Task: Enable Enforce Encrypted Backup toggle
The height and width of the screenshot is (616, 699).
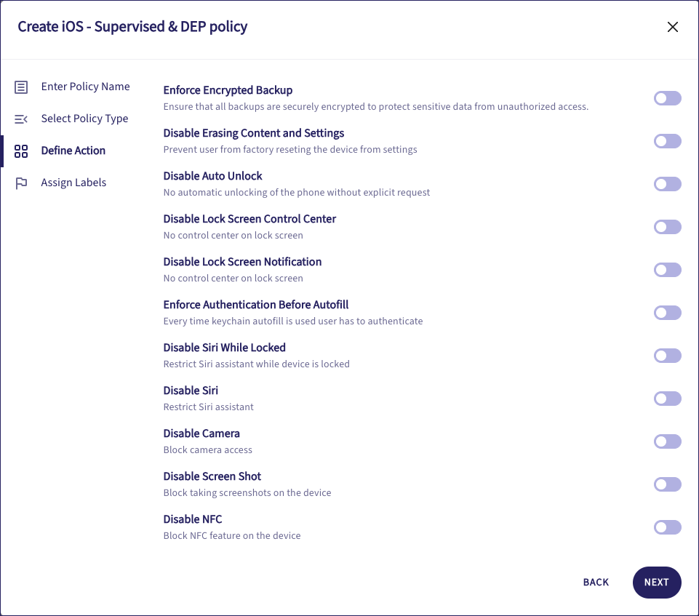Action: (667, 98)
